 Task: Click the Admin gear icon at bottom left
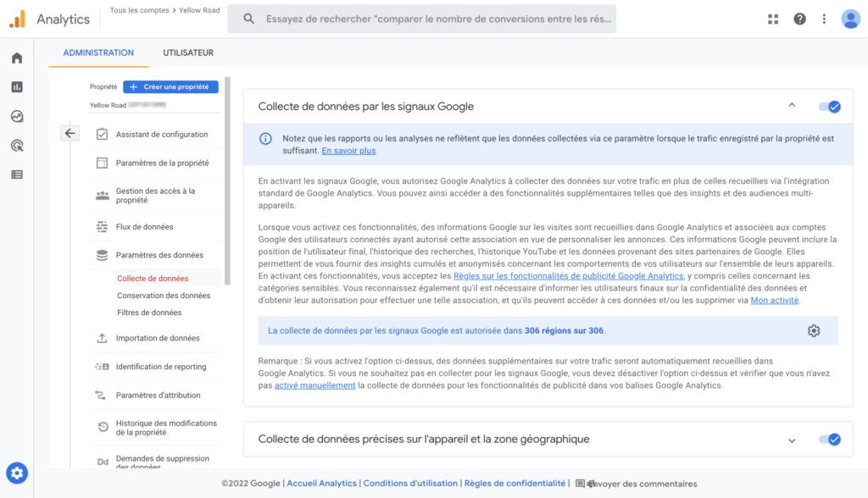[x=17, y=473]
